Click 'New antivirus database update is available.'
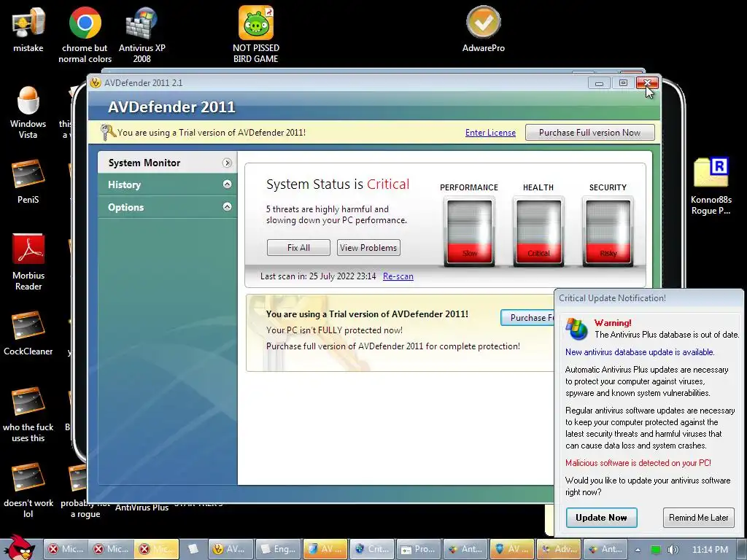Screen dimensions: 747x560 tap(640, 352)
